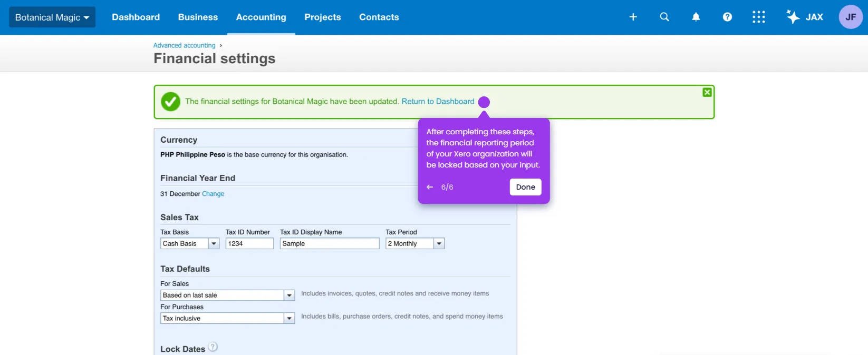
Task: Open the Projects menu
Action: pyautogui.click(x=323, y=17)
